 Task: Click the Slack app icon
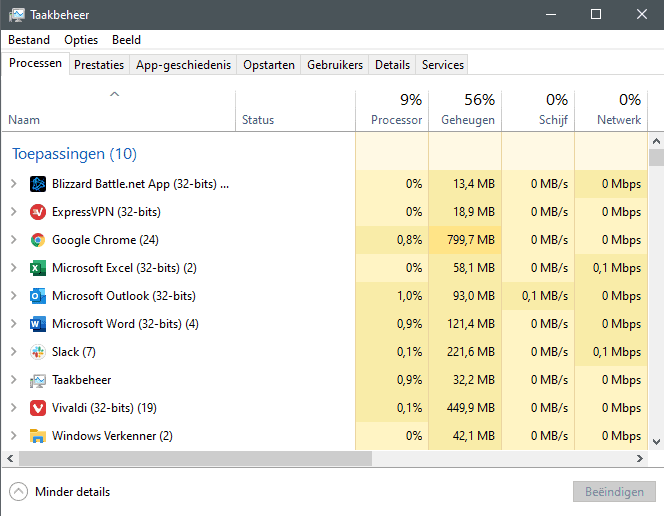(x=38, y=352)
